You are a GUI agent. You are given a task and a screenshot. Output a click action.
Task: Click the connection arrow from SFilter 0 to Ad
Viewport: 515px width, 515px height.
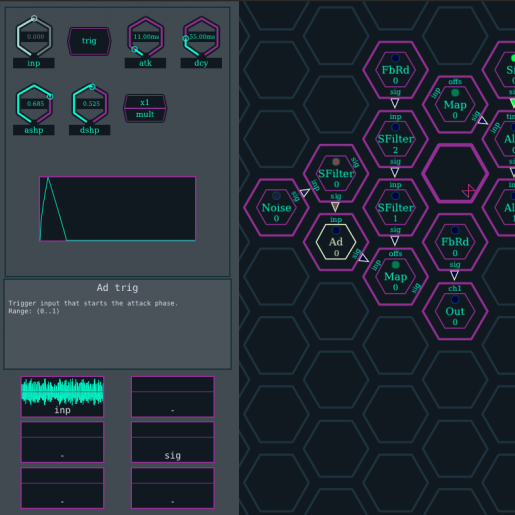pos(335,207)
